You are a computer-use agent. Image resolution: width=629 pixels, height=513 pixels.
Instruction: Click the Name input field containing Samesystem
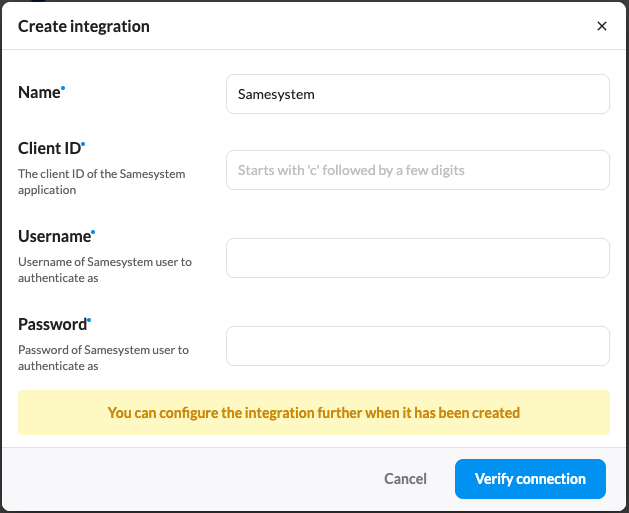417,94
